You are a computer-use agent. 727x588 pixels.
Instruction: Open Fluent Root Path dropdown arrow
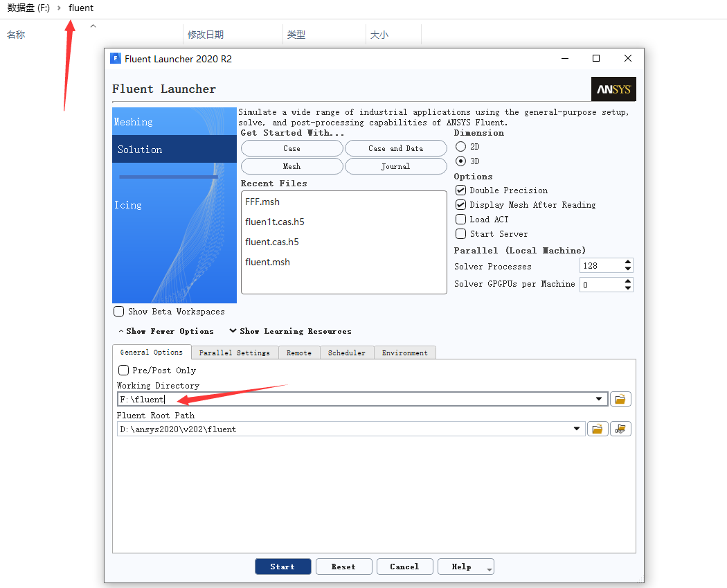point(576,429)
